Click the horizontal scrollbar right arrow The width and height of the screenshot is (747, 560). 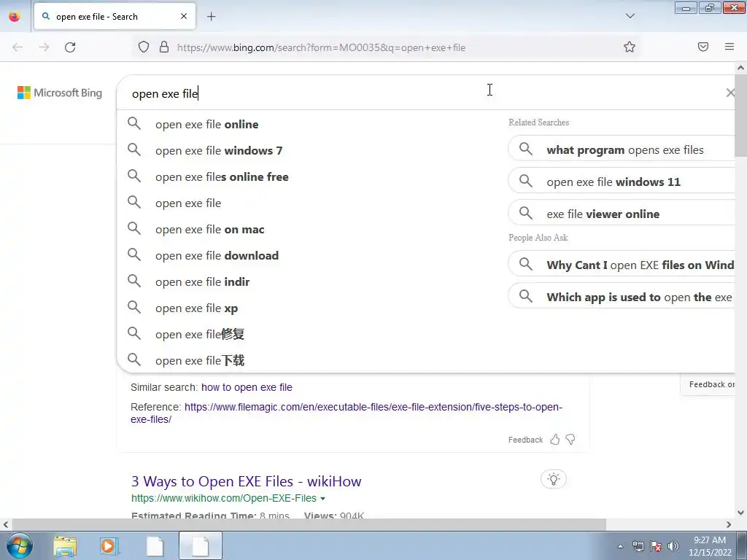click(x=729, y=524)
